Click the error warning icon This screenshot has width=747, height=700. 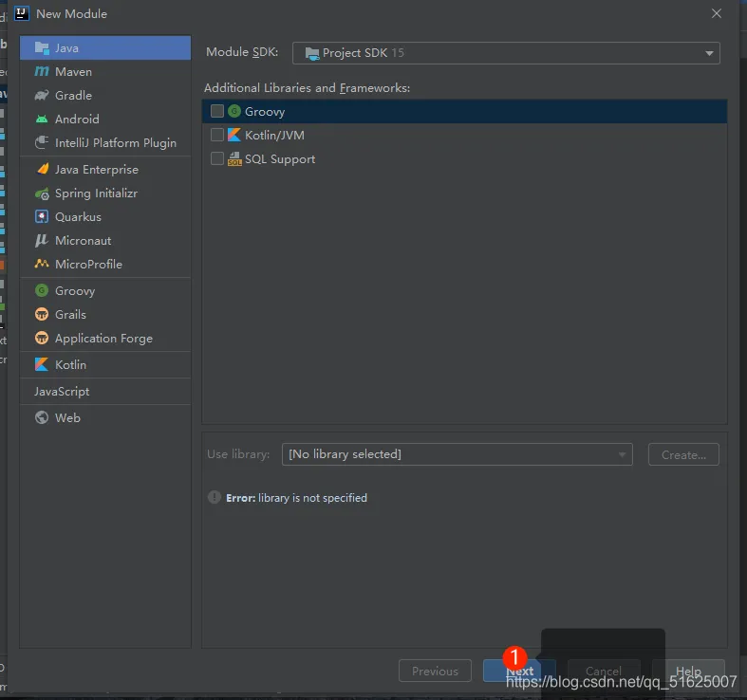pyautogui.click(x=215, y=497)
